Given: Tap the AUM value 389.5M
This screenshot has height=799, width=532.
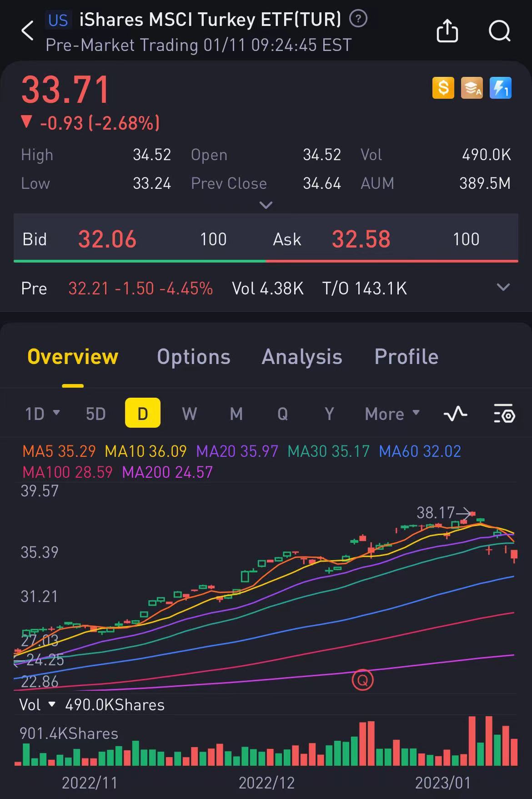Looking at the screenshot, I should (x=485, y=183).
